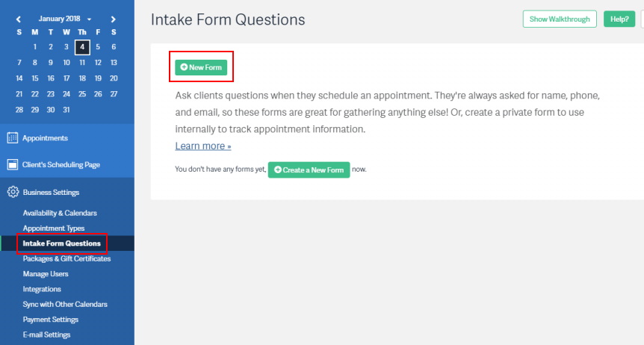
Task: Expand the January 2018 month dropdown
Action: coord(65,19)
